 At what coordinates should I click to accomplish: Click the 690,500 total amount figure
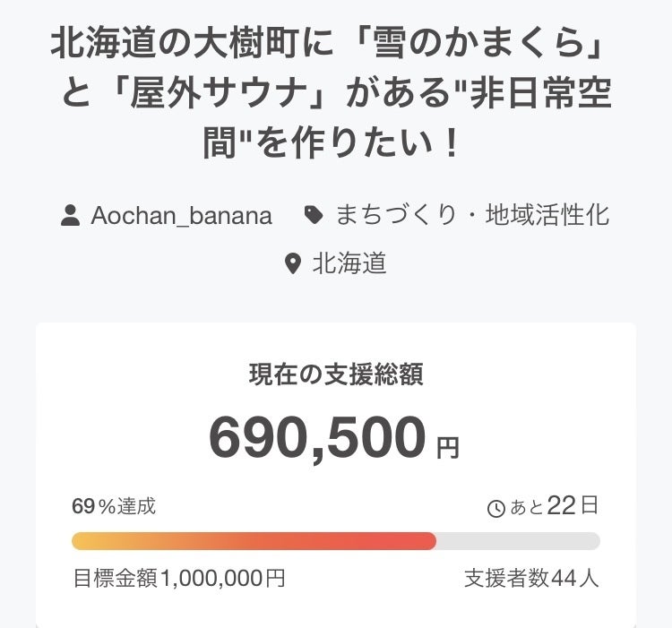(x=317, y=437)
